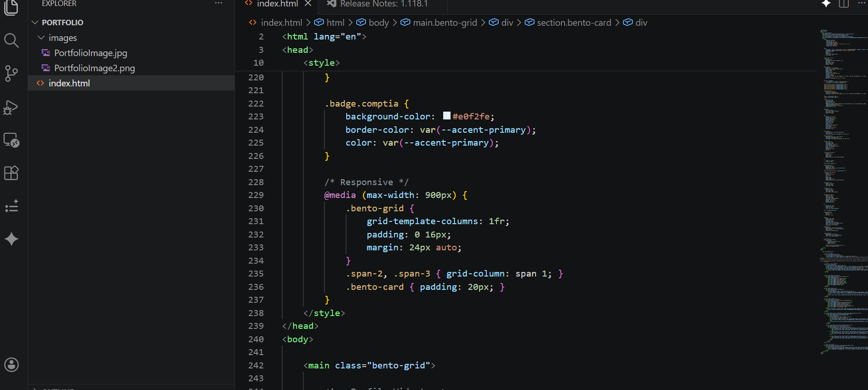The width and height of the screenshot is (868, 390).
Task: Open the Source Control view
Action: point(11,73)
